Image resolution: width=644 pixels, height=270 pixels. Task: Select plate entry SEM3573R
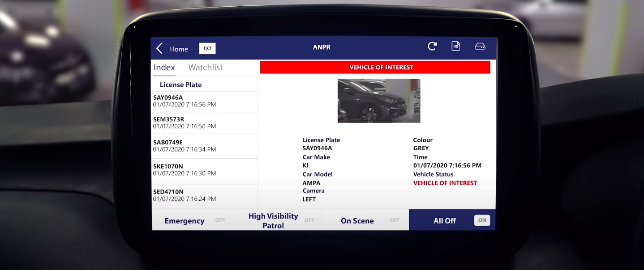(205, 123)
